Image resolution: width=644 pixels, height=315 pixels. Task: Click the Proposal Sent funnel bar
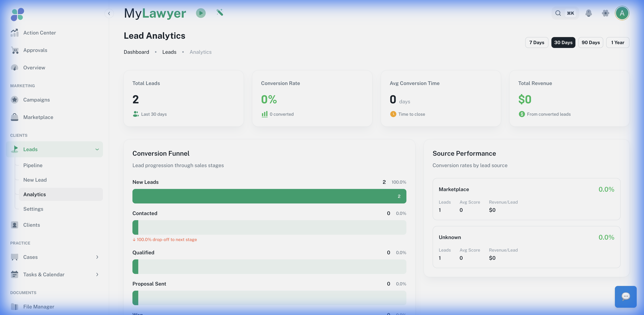pos(269,298)
